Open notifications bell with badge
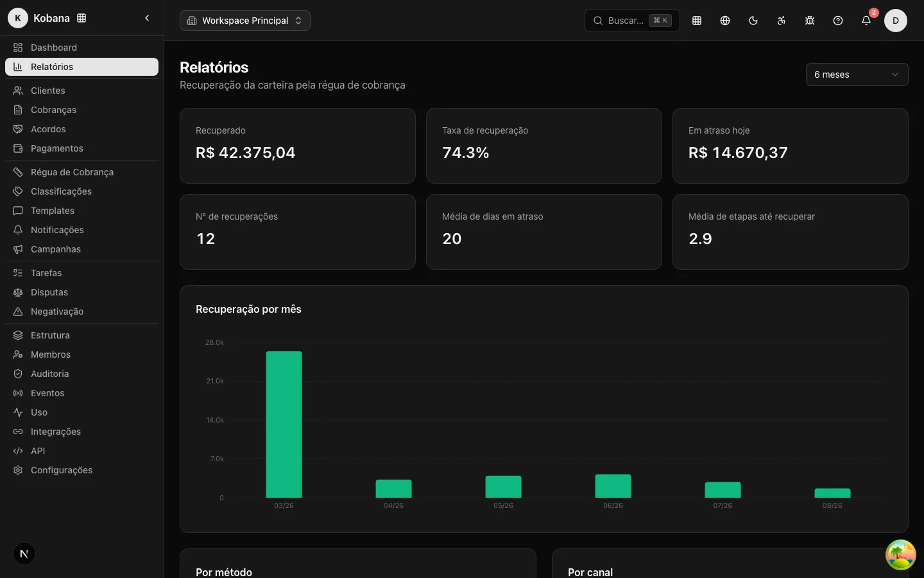Viewport: 924px width, 578px height. (866, 21)
